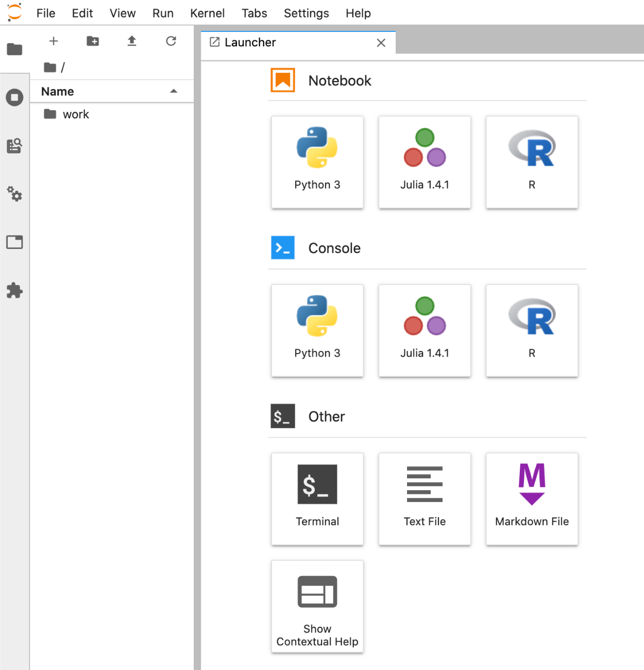This screenshot has width=644, height=670.
Task: Start an R console
Action: pos(532,331)
